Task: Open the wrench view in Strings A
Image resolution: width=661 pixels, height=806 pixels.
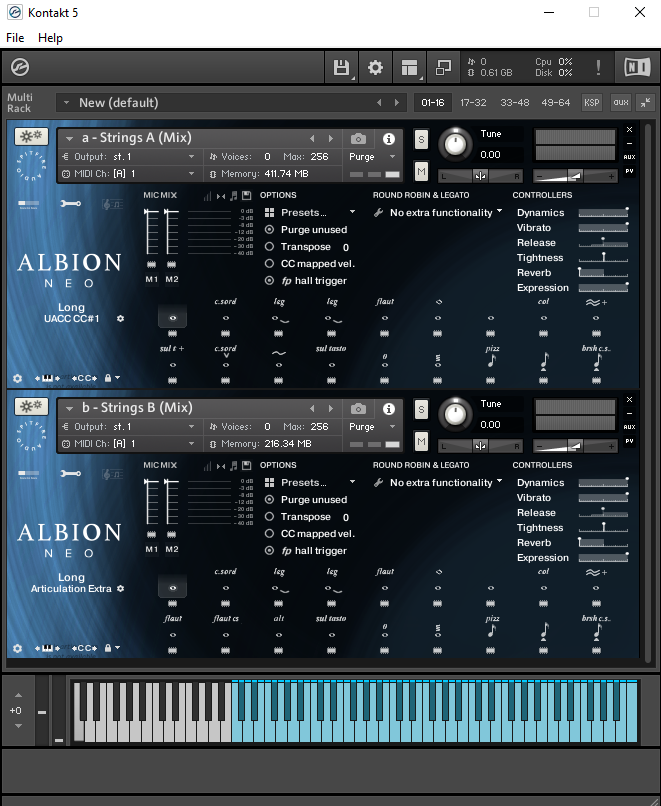Action: coord(70,204)
